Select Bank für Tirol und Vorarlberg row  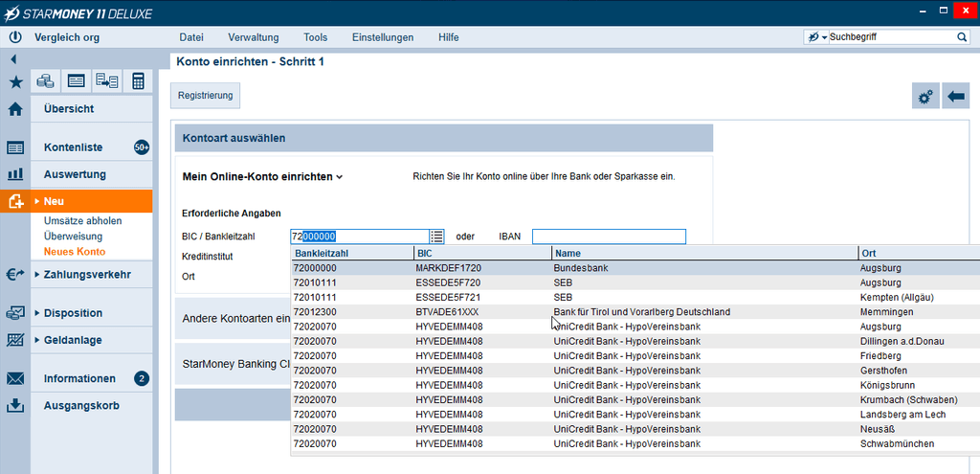point(635,311)
